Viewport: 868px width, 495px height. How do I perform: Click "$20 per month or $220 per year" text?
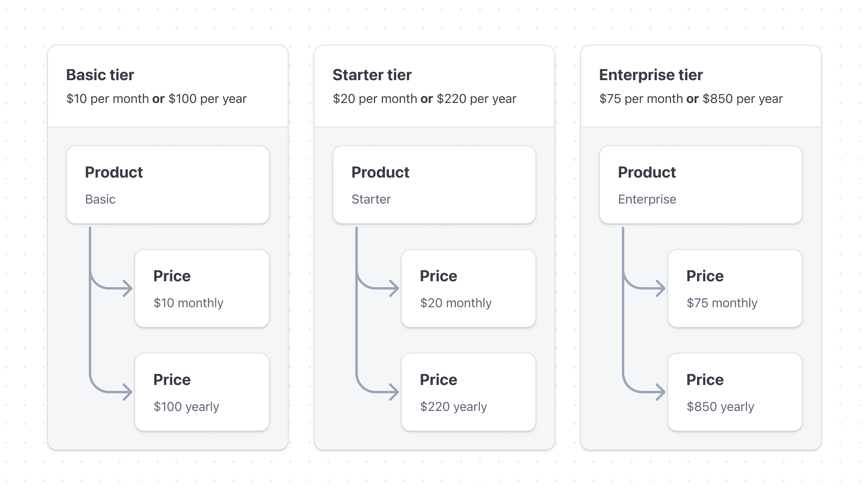pyautogui.click(x=424, y=99)
